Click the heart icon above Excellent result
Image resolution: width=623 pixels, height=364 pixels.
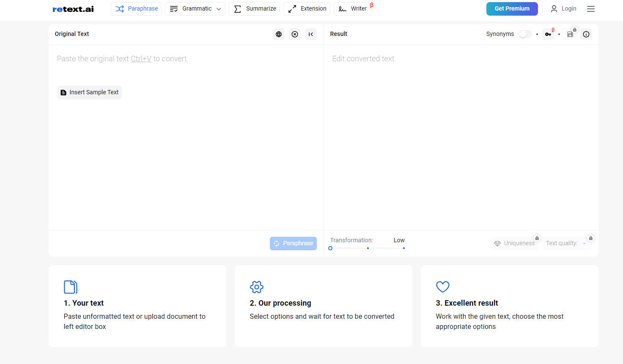(443, 287)
